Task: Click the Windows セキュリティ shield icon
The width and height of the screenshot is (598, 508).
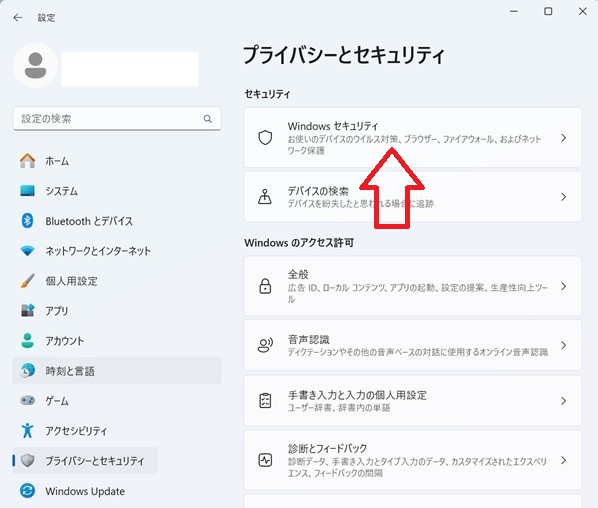Action: pyautogui.click(x=265, y=138)
